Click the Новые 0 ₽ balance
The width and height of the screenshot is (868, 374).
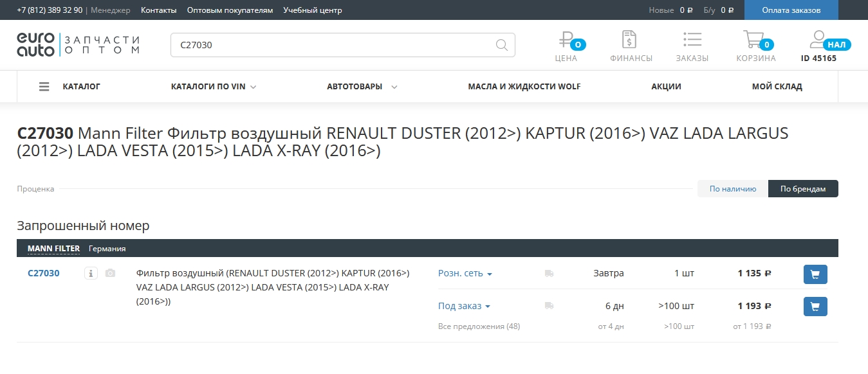pos(671,10)
